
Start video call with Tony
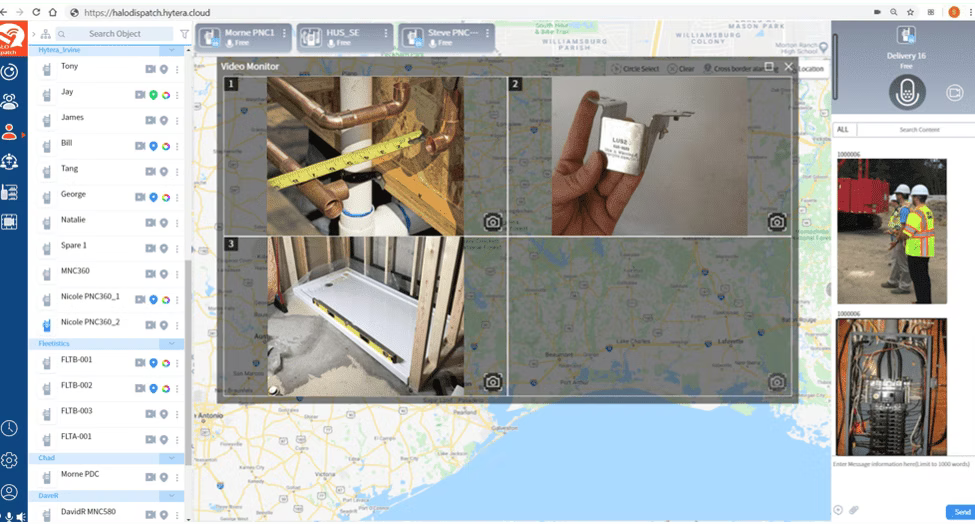(x=150, y=69)
